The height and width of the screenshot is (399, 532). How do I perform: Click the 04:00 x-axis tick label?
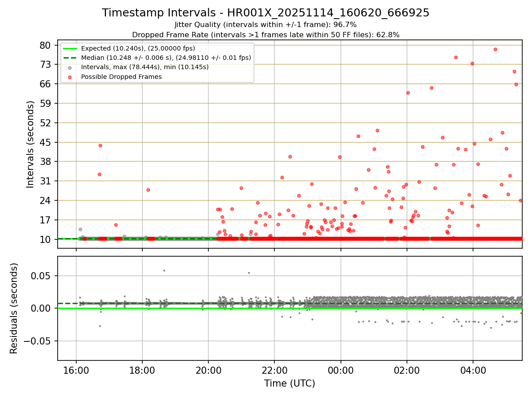click(473, 370)
